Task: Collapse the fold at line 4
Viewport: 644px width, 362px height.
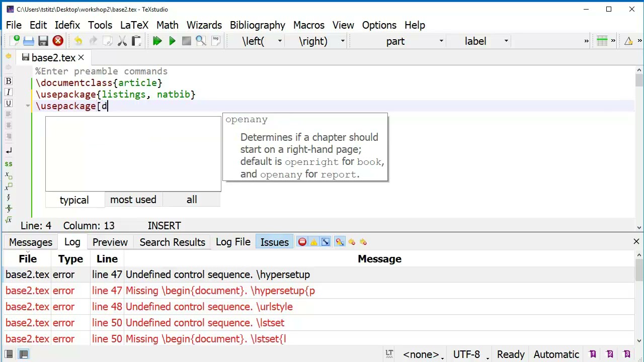Action: (x=28, y=106)
